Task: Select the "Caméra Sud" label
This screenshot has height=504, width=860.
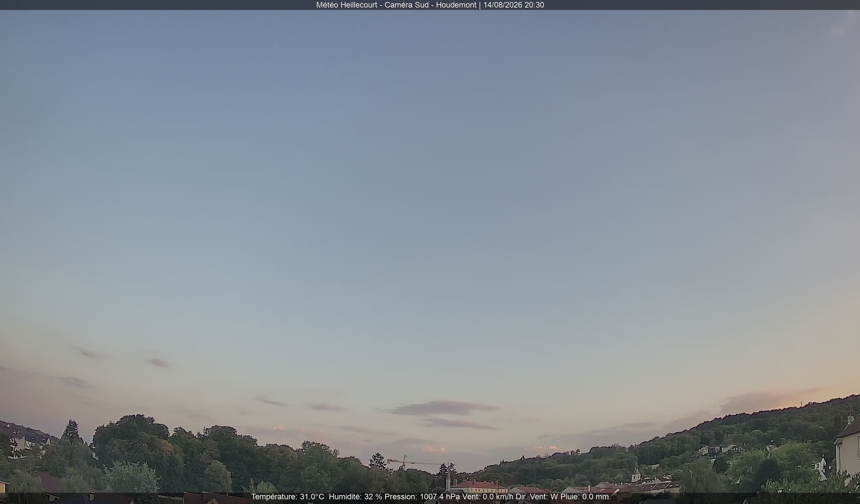Action: tap(406, 5)
